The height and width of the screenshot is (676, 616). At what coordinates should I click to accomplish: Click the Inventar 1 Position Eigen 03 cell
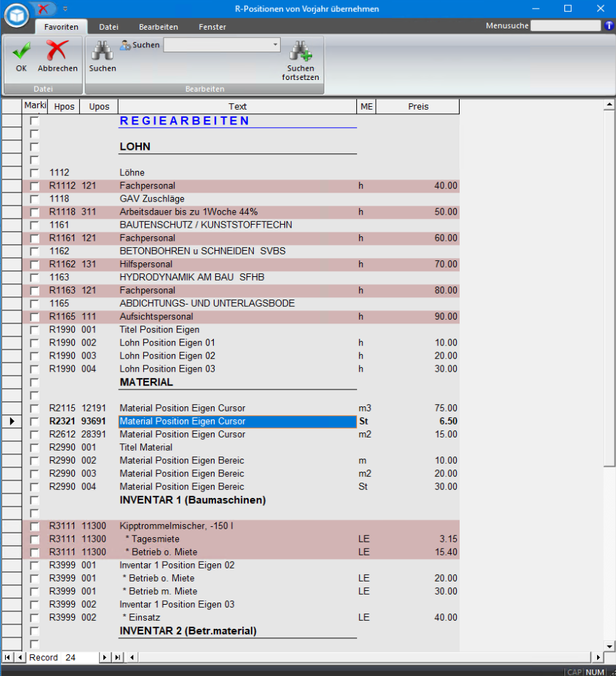coord(237,605)
